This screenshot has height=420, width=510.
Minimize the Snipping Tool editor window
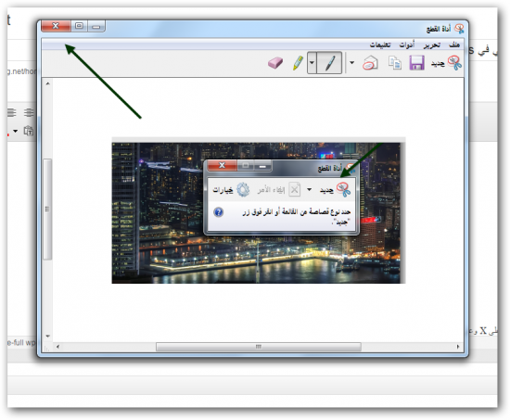(96, 26)
